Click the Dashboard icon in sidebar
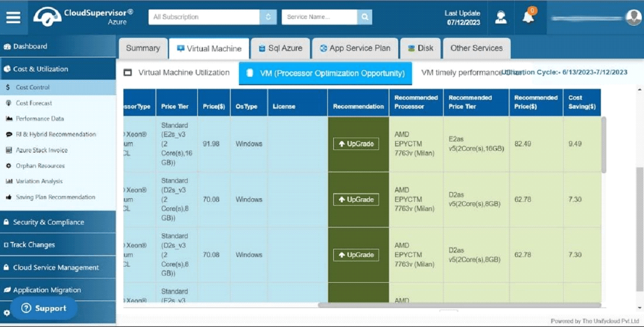 [7, 47]
